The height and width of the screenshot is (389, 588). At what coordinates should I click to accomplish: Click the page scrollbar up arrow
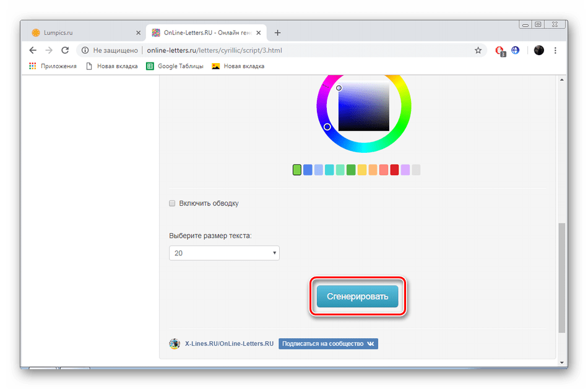point(561,80)
